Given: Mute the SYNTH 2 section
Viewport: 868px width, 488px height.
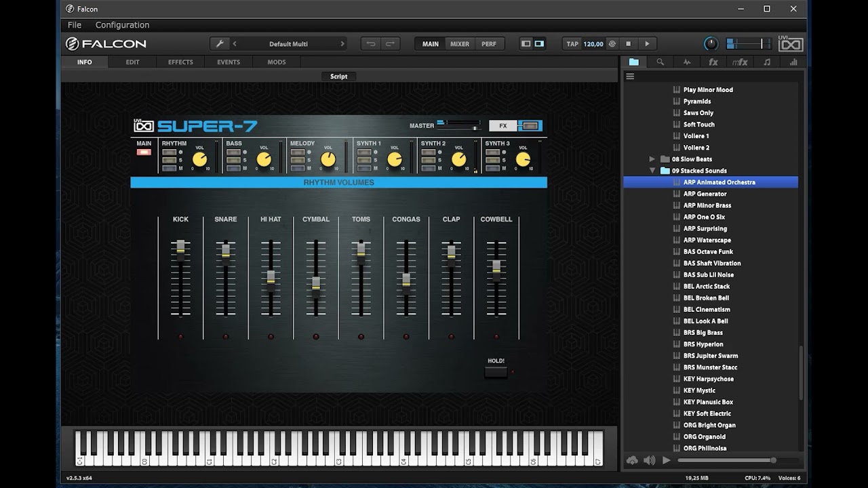Looking at the screenshot, I should [429, 168].
